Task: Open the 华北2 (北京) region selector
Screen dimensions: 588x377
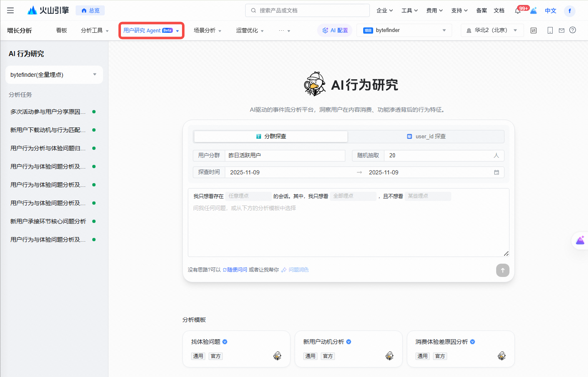Action: coord(492,30)
